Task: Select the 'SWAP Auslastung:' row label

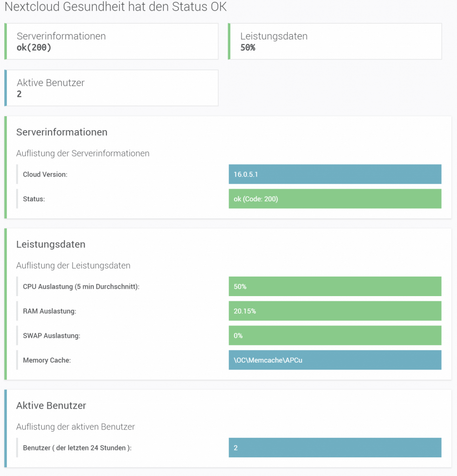Action: (x=52, y=336)
